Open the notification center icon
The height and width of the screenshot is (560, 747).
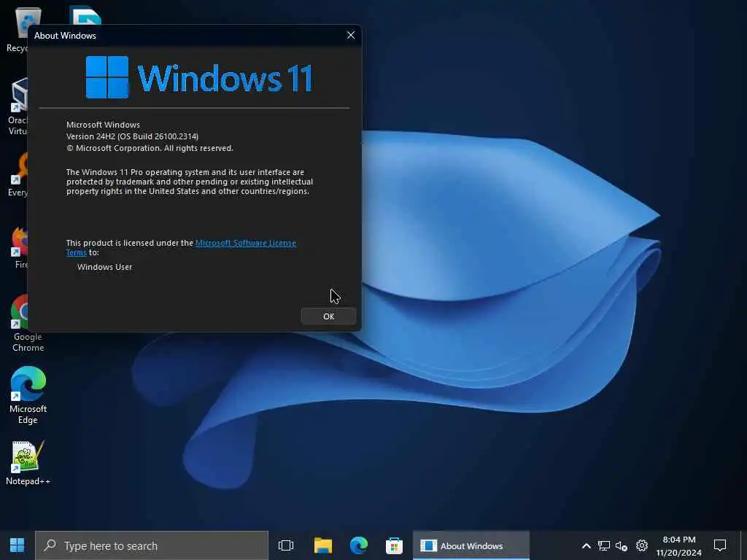point(720,545)
